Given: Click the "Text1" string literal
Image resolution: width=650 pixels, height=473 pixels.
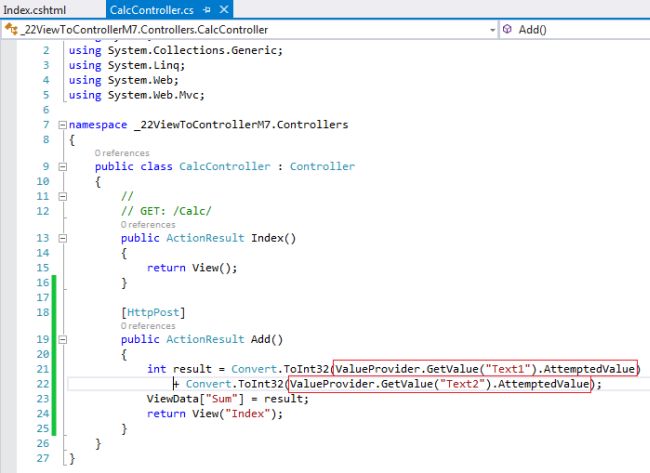Looking at the screenshot, I should tap(507, 369).
